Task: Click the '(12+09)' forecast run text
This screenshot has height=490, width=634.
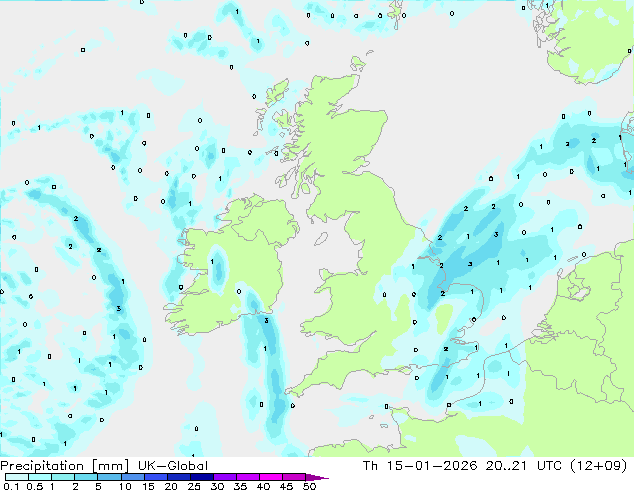Action: pyautogui.click(x=598, y=466)
